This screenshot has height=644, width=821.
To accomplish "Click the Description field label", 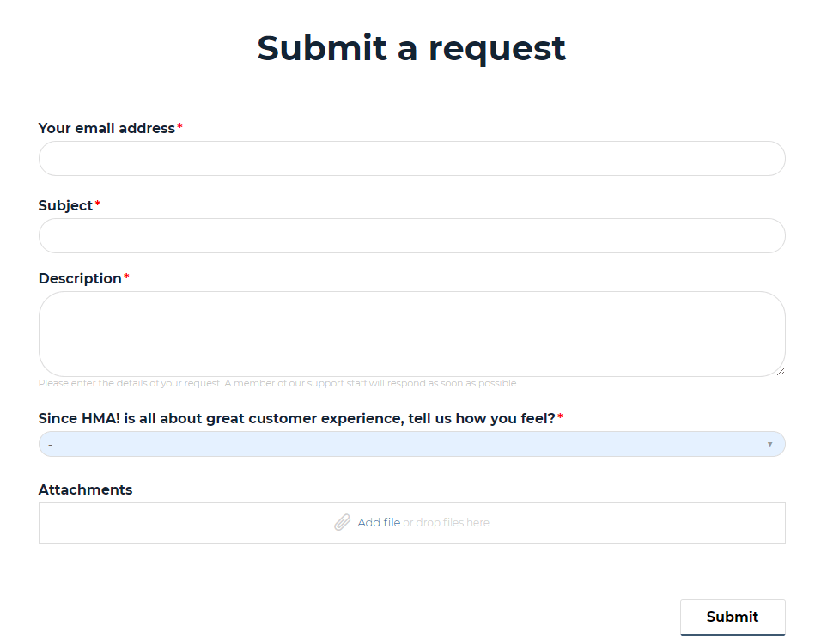I will 80,278.
